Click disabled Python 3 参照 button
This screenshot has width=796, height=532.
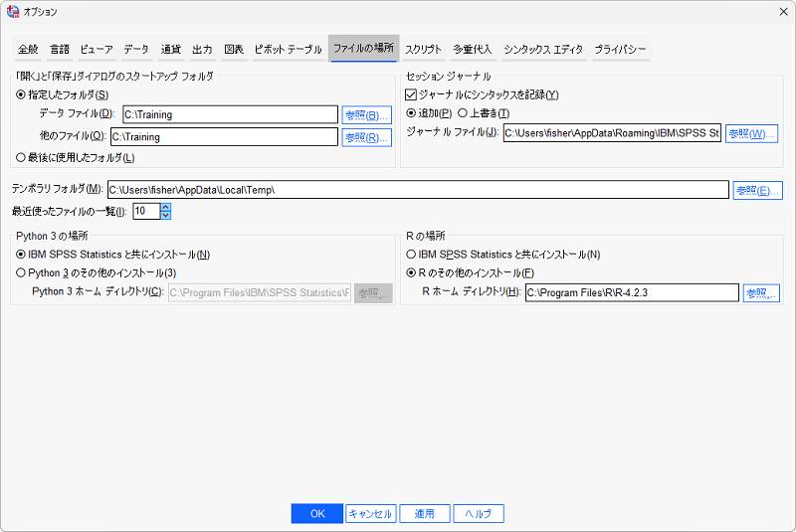click(x=373, y=293)
